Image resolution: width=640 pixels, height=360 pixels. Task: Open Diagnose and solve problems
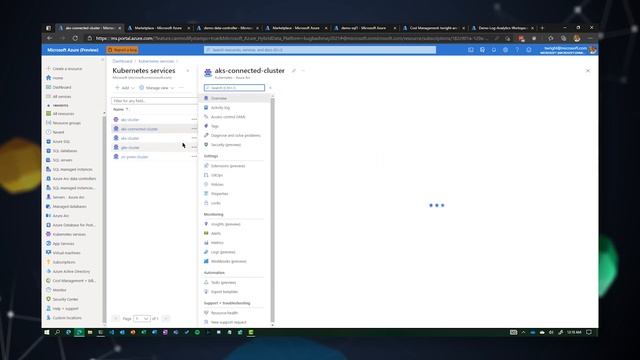click(236, 136)
